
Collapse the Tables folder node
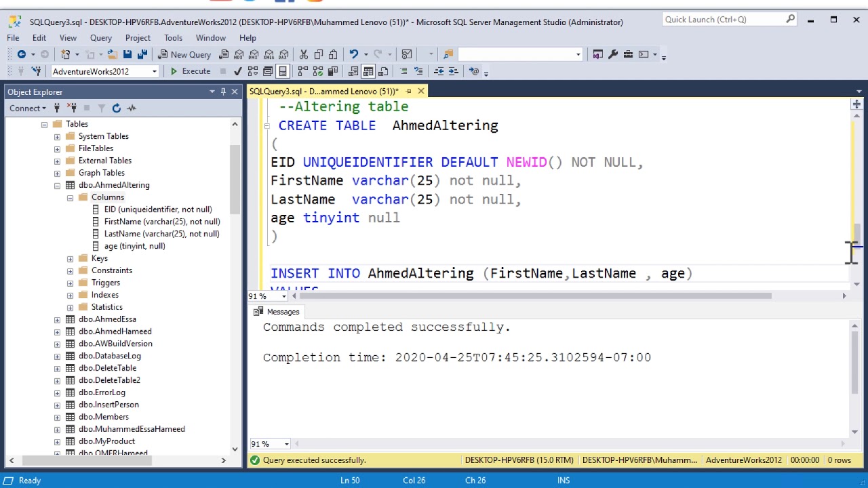tap(45, 124)
